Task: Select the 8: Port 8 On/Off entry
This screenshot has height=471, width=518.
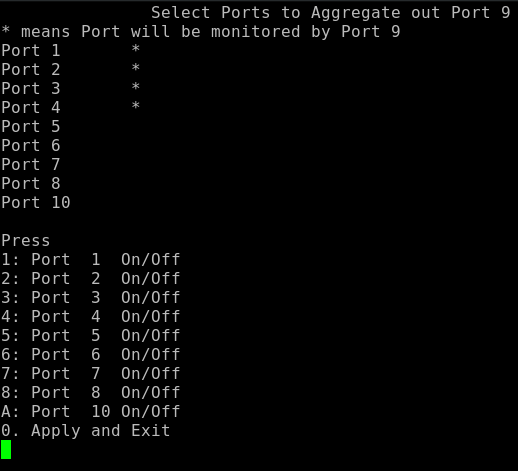Action: click(91, 392)
